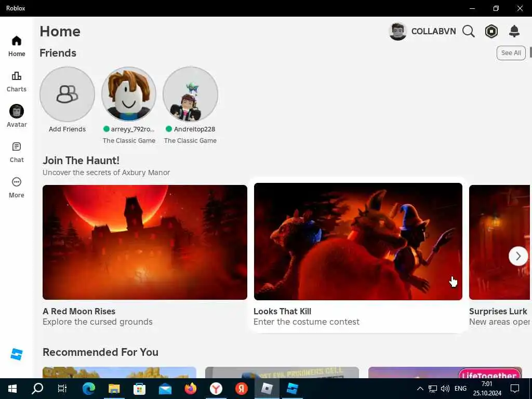
Task: Open Roblox Studio from the taskbar
Action: pos(292,389)
